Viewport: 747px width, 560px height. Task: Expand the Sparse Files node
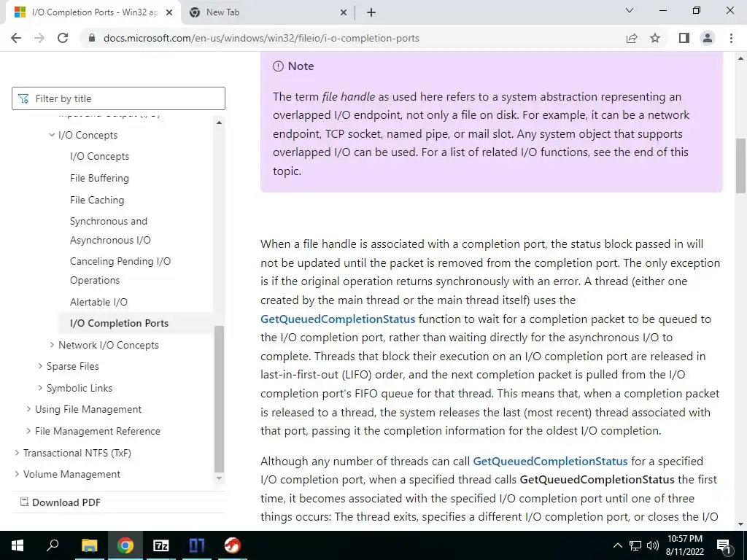pos(40,366)
